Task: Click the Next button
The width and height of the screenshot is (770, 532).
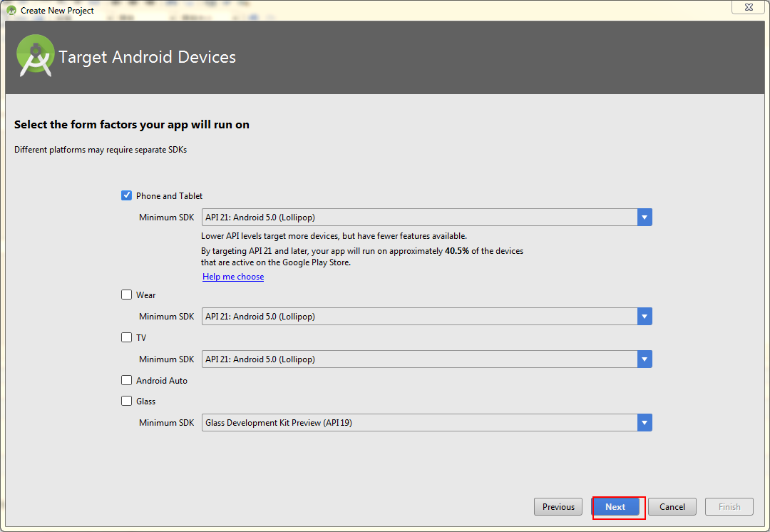Action: (x=615, y=507)
